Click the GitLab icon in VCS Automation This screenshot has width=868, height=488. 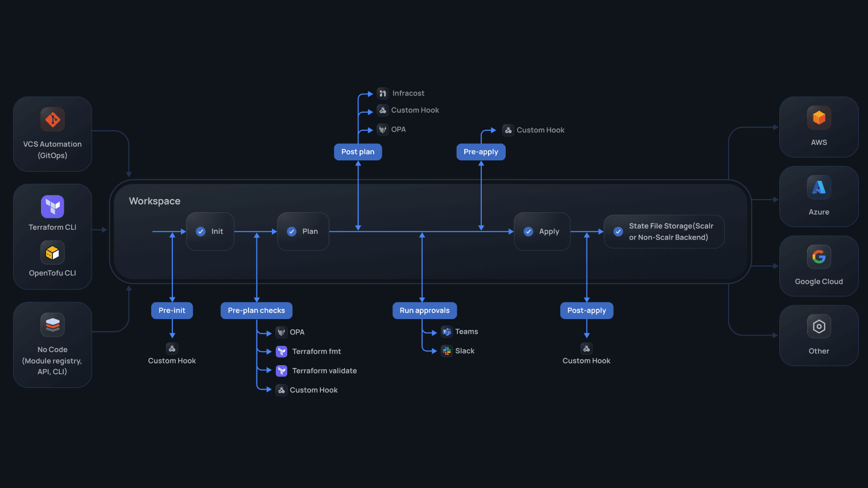[x=52, y=119]
